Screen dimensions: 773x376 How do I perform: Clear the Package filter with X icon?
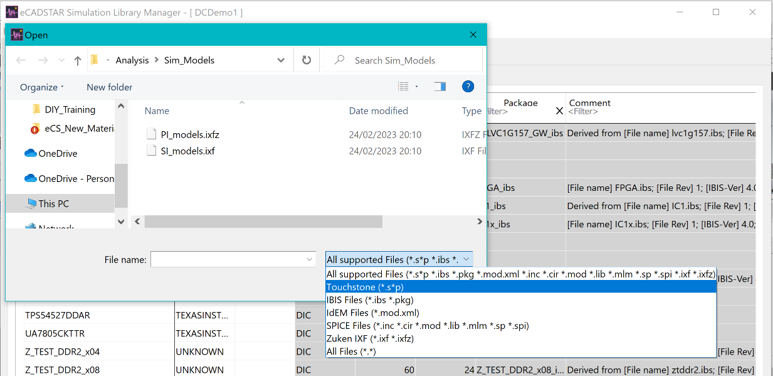tap(559, 111)
